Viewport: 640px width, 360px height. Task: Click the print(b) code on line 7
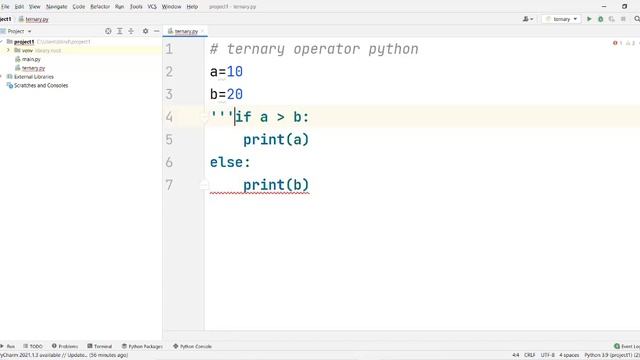pos(276,185)
